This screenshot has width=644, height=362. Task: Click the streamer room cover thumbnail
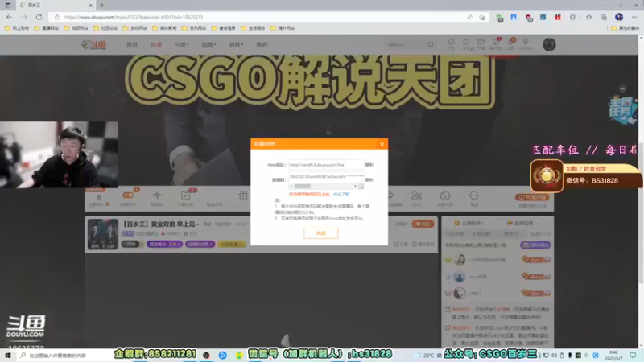(103, 234)
